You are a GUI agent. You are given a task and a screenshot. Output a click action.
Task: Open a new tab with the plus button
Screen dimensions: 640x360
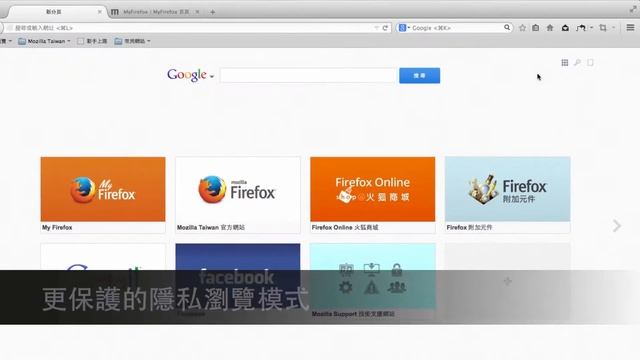click(x=212, y=12)
